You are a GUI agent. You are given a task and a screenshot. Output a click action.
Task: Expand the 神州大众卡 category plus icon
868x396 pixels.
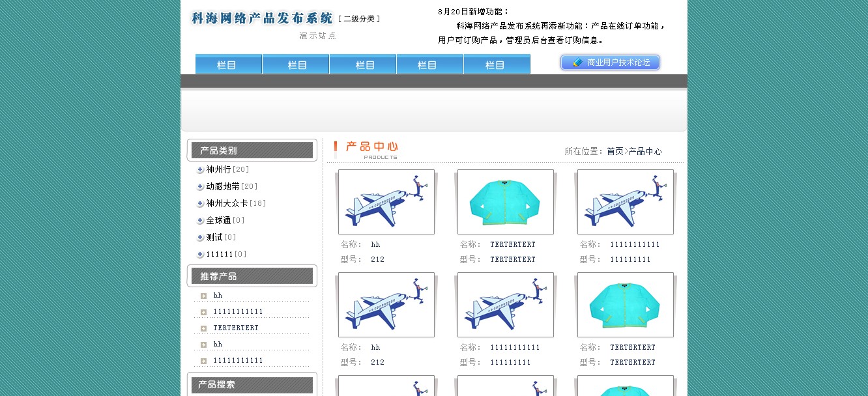(200, 204)
